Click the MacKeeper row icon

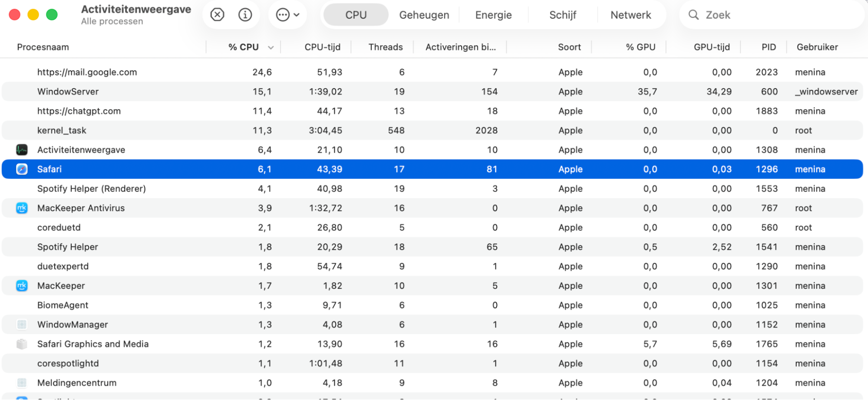21,285
